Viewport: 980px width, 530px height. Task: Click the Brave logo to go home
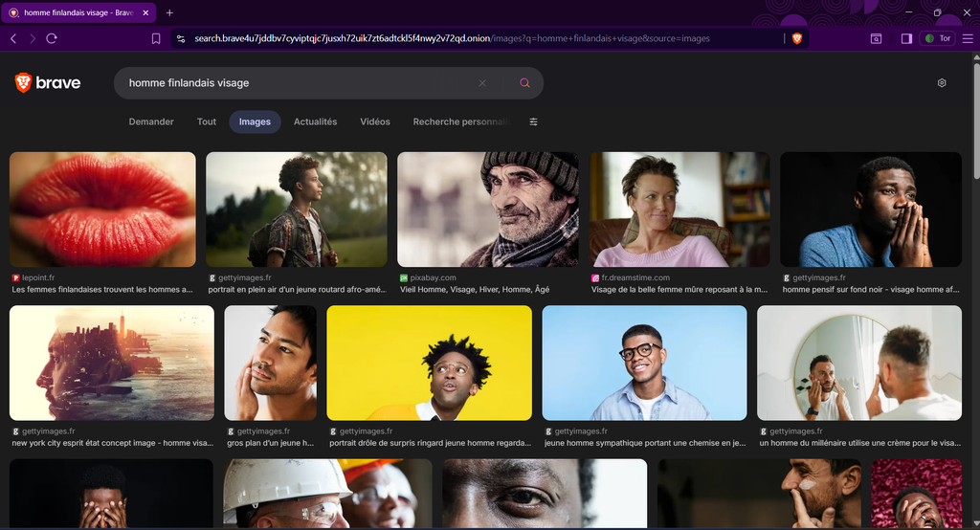pos(48,83)
